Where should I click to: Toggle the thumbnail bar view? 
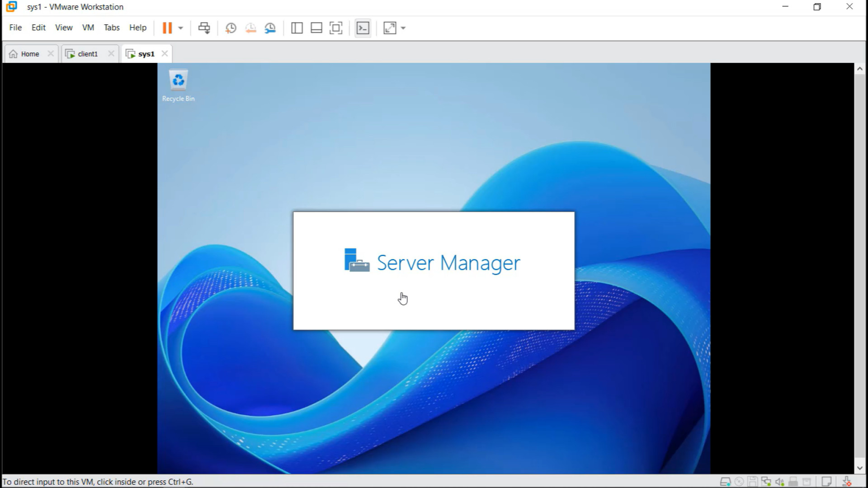coord(316,28)
